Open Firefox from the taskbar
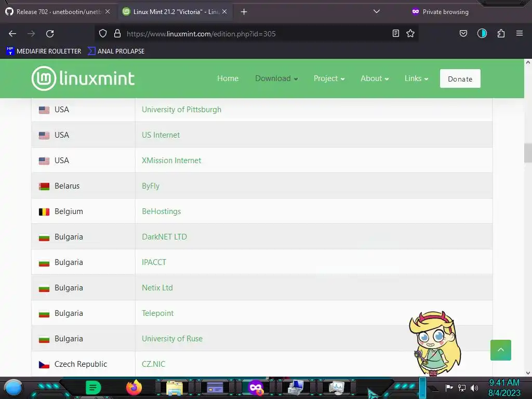Image resolution: width=532 pixels, height=399 pixels. point(134,388)
